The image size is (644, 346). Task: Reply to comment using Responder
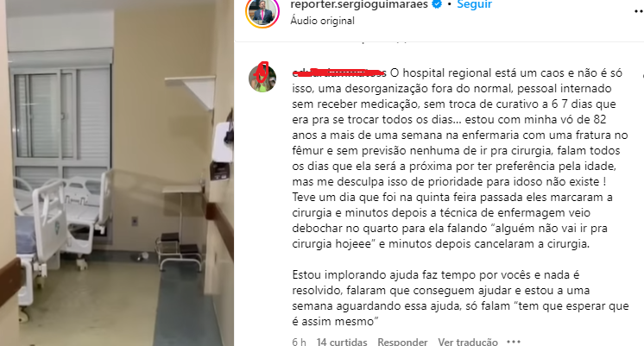(x=402, y=342)
